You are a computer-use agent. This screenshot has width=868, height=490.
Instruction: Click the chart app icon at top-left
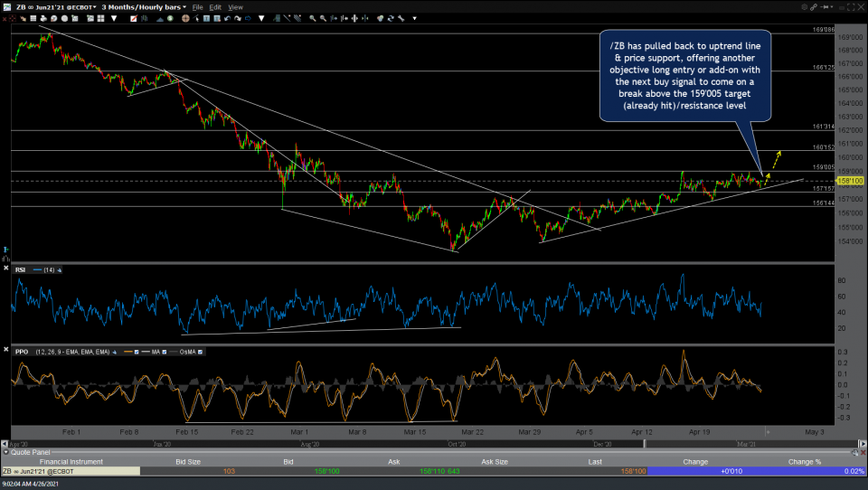(7, 6)
